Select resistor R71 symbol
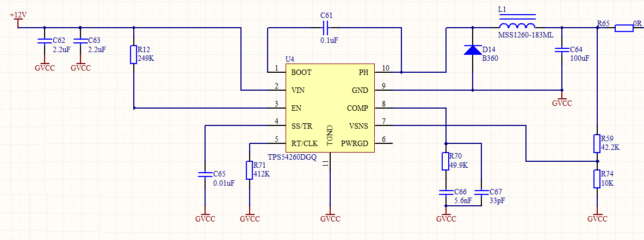The height and width of the screenshot is (240, 644). pos(249,170)
